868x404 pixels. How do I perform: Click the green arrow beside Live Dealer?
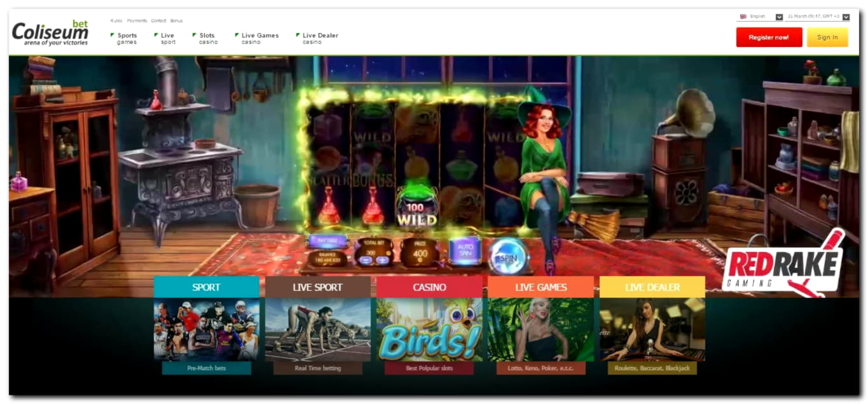pos(298,35)
